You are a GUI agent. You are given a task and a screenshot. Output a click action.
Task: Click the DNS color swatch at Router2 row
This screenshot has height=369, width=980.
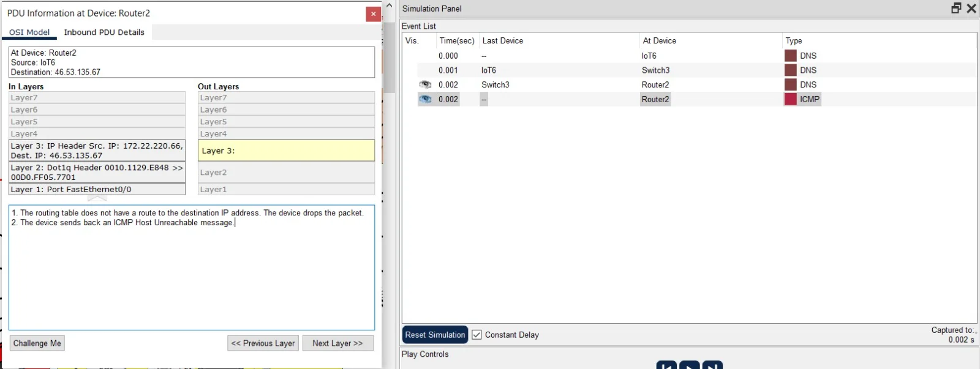(x=791, y=84)
